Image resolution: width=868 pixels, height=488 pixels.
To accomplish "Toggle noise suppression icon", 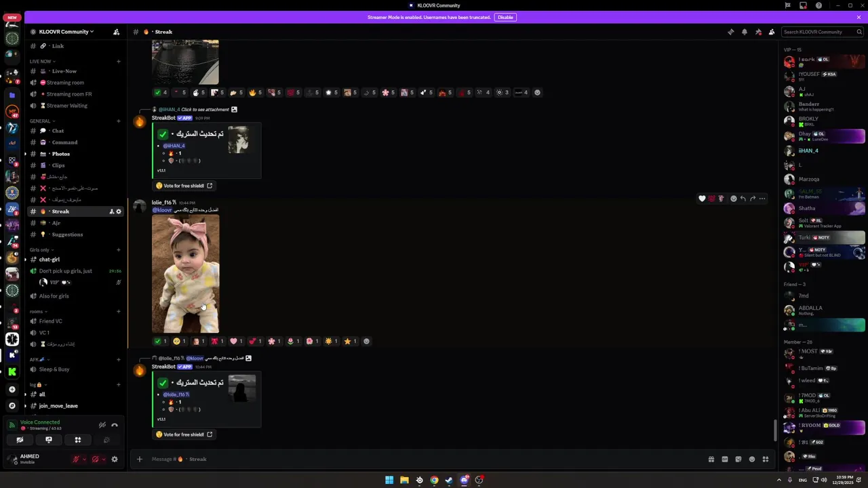I will click(x=102, y=425).
